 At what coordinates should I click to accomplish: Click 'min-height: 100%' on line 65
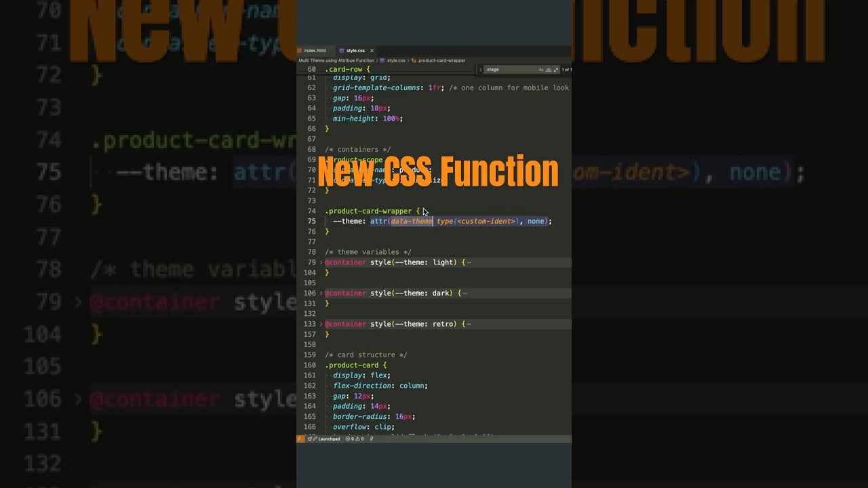368,119
